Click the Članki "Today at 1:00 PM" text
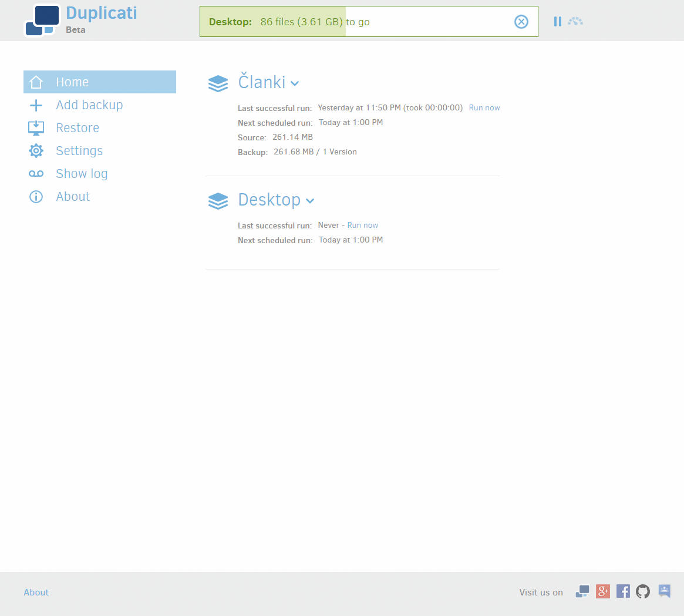 [x=351, y=123]
